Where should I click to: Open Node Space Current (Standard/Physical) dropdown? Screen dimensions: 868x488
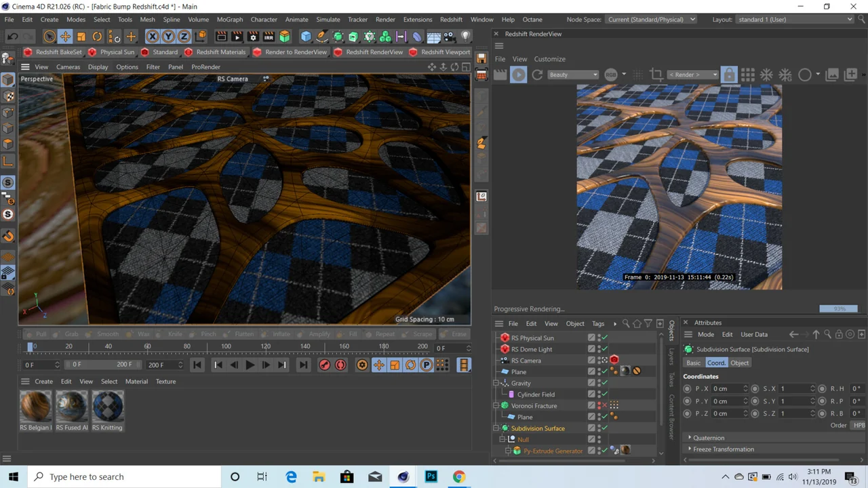pos(652,20)
